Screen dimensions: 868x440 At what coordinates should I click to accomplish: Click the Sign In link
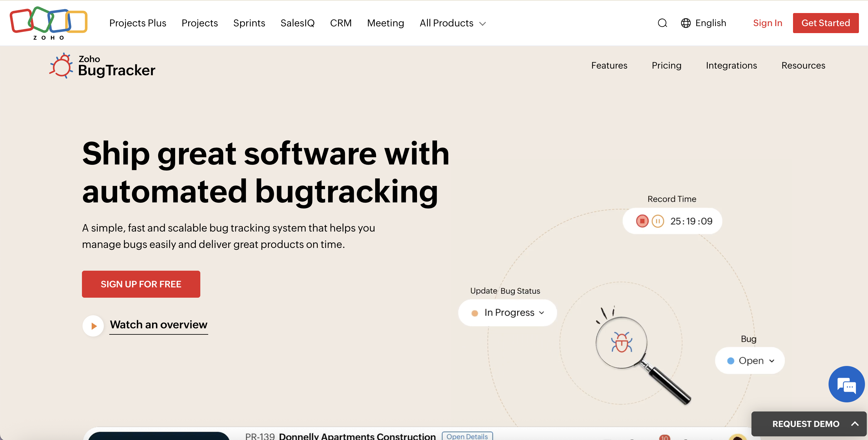pyautogui.click(x=768, y=23)
